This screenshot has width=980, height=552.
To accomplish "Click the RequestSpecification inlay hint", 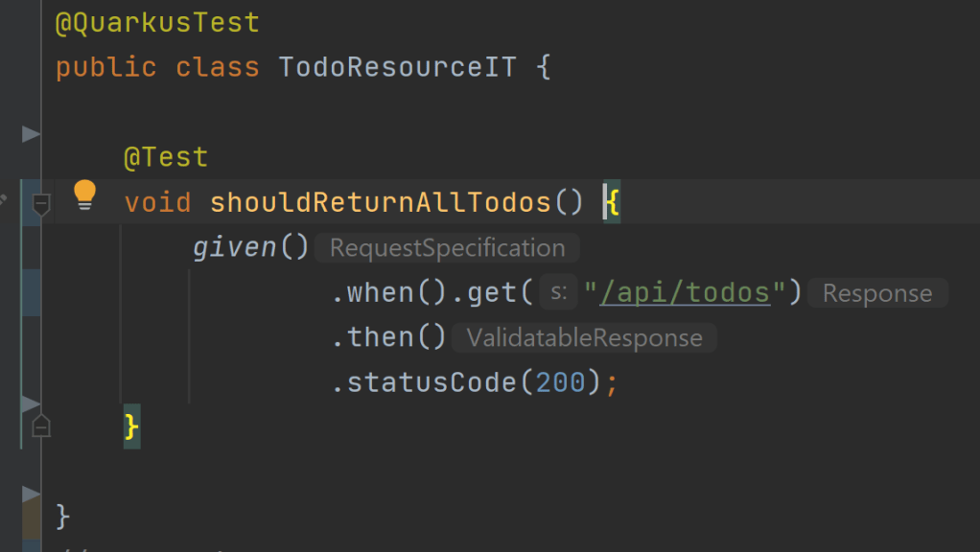I will [447, 248].
